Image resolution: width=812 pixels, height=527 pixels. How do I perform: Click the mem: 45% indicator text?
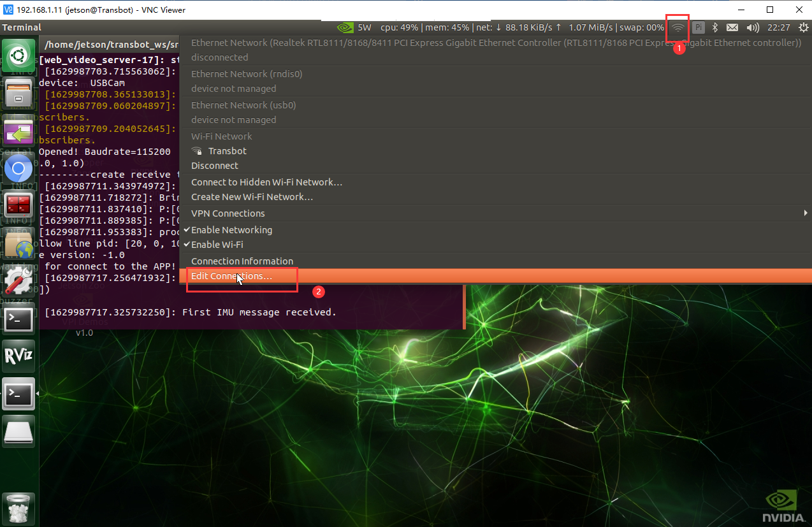(x=447, y=27)
